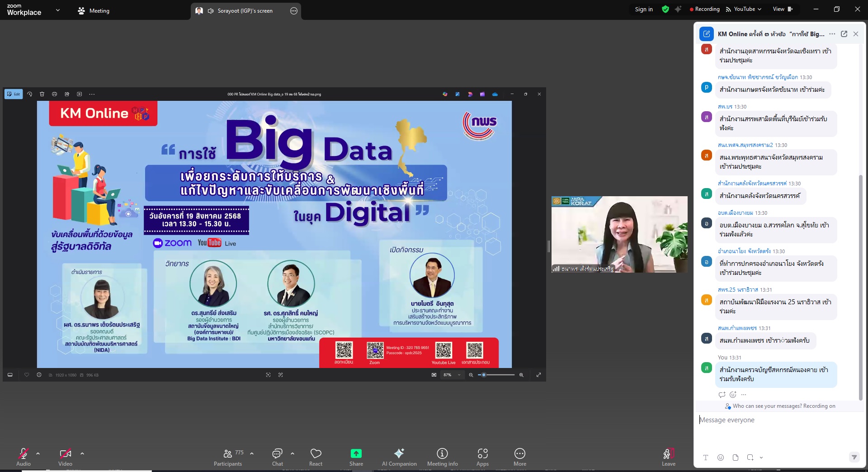The width and height of the screenshot is (868, 472).
Task: Open AI Companion
Action: click(399, 457)
